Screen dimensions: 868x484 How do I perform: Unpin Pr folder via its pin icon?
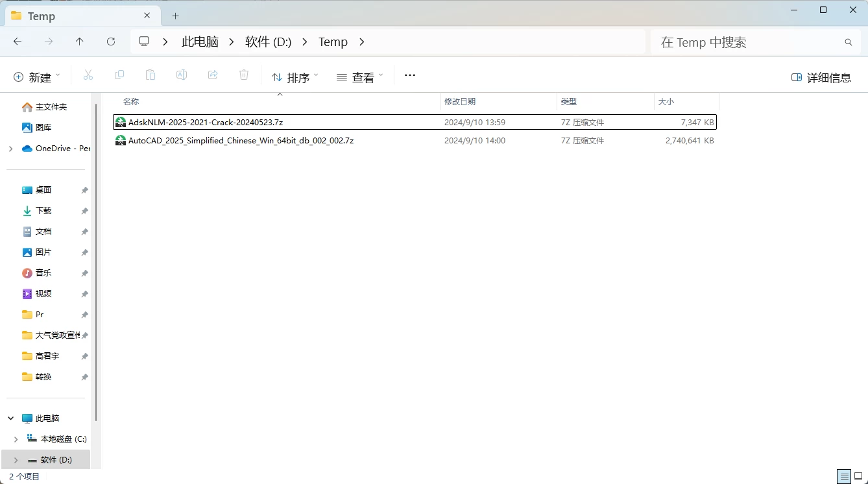pyautogui.click(x=84, y=315)
